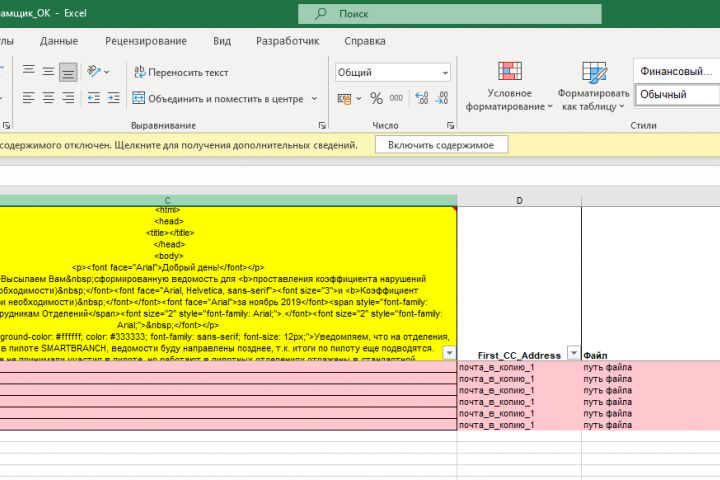Align text left in cell

coord(28,98)
